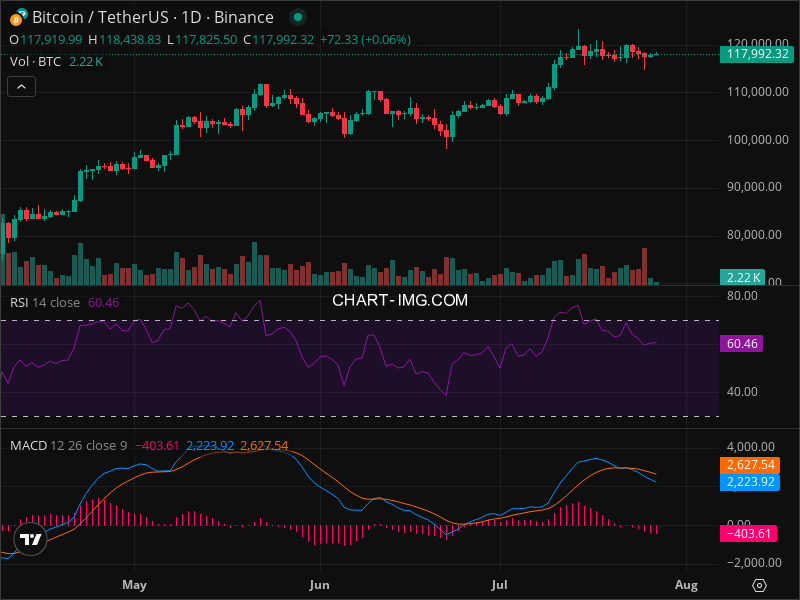Click the May label on time axis
The height and width of the screenshot is (600, 800).
pyautogui.click(x=135, y=585)
